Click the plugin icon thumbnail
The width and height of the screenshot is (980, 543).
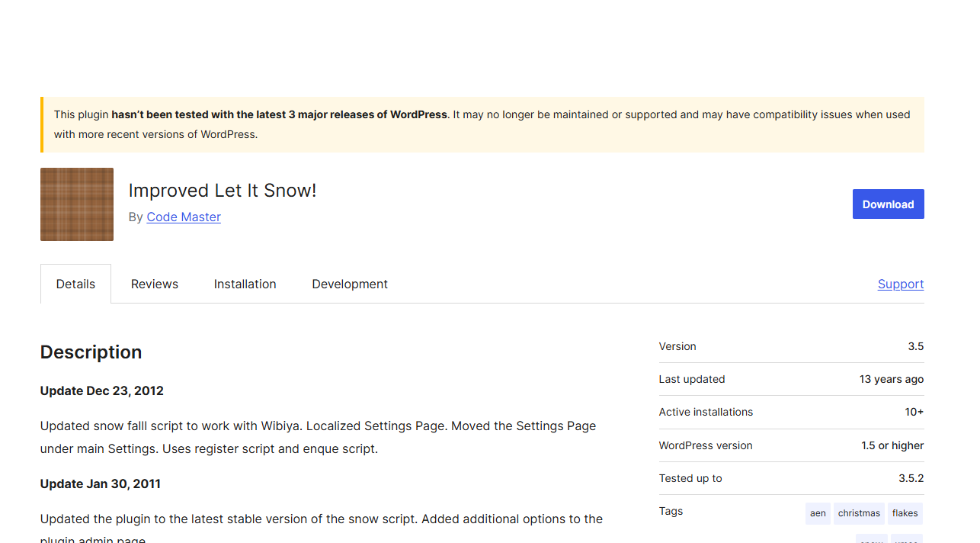point(76,204)
